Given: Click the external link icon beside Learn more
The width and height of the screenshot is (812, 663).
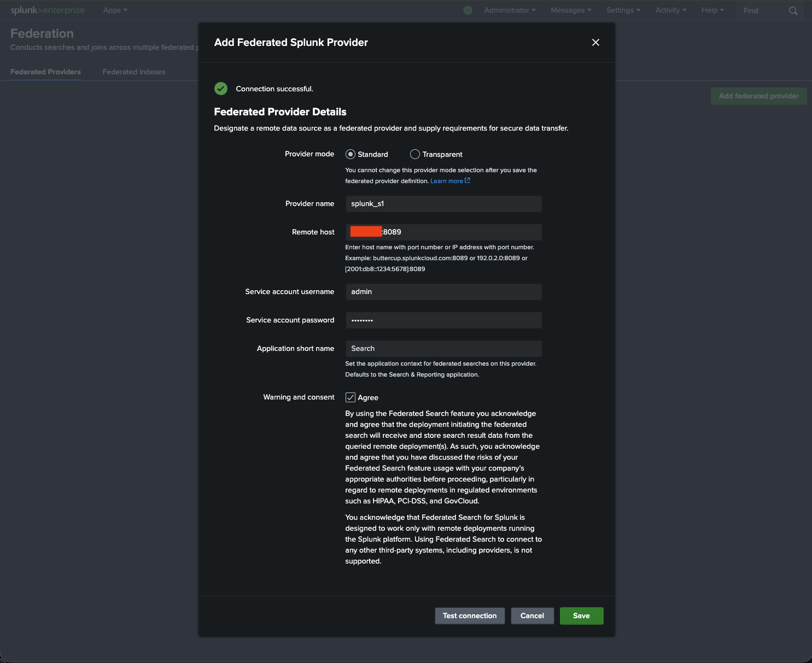Looking at the screenshot, I should click(x=468, y=180).
